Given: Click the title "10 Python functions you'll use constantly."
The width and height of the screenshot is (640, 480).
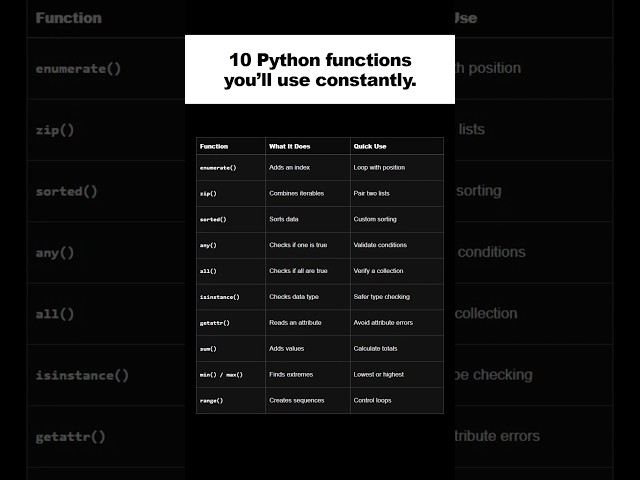Looking at the screenshot, I should coord(320,70).
